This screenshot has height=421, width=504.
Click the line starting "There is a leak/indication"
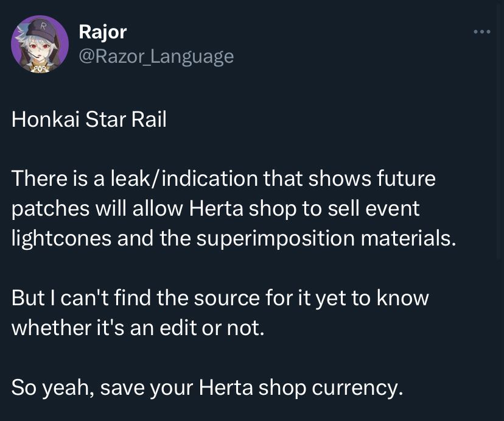pyautogui.click(x=223, y=179)
